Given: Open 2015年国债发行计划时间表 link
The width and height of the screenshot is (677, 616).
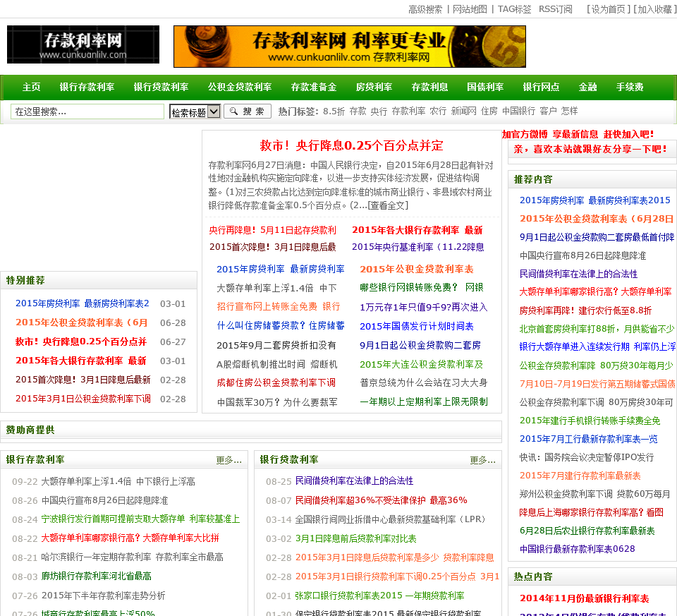Looking at the screenshot, I should 417,326.
